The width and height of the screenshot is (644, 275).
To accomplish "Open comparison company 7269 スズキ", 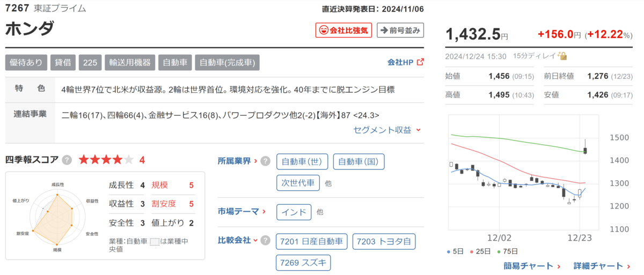I will tap(303, 263).
